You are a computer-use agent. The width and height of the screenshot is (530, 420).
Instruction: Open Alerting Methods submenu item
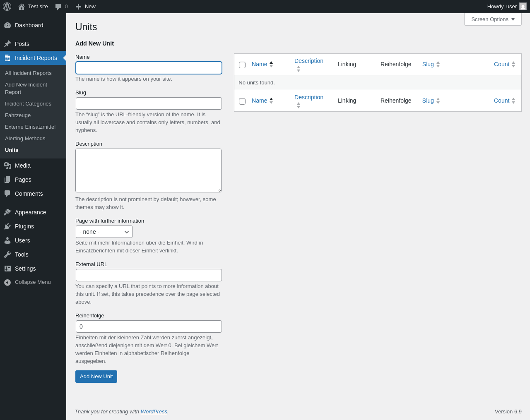(x=25, y=139)
